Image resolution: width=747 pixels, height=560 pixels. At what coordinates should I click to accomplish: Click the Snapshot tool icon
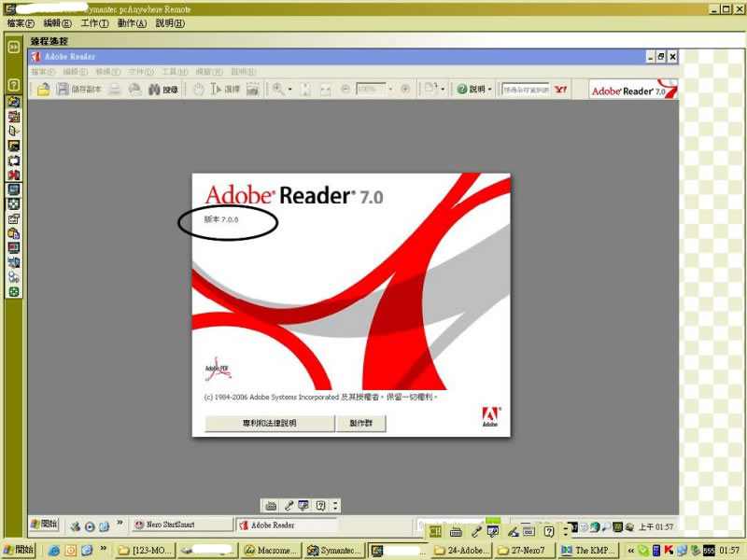pyautogui.click(x=252, y=89)
